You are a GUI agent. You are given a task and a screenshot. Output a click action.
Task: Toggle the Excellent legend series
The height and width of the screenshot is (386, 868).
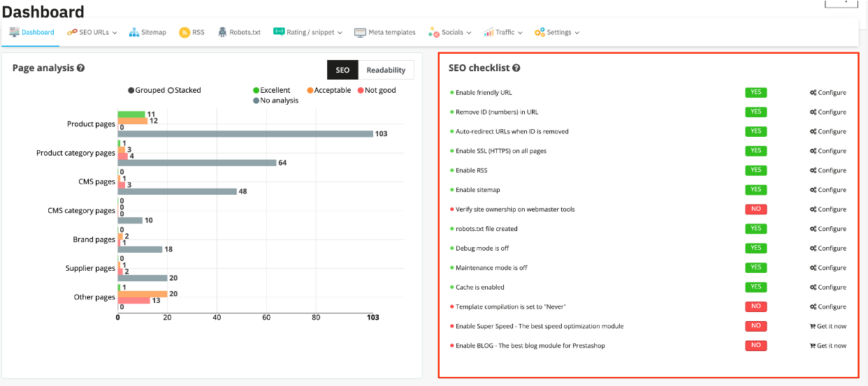[271, 90]
